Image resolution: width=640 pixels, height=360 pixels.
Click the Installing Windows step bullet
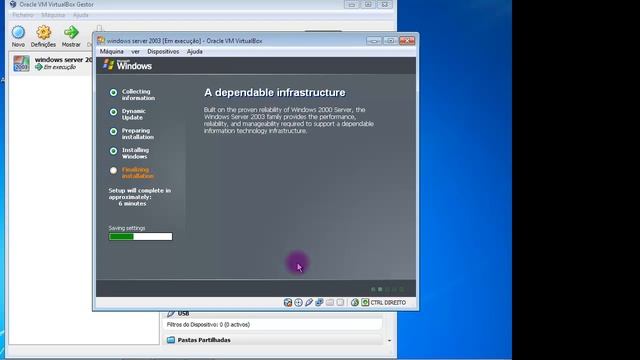[x=113, y=151]
